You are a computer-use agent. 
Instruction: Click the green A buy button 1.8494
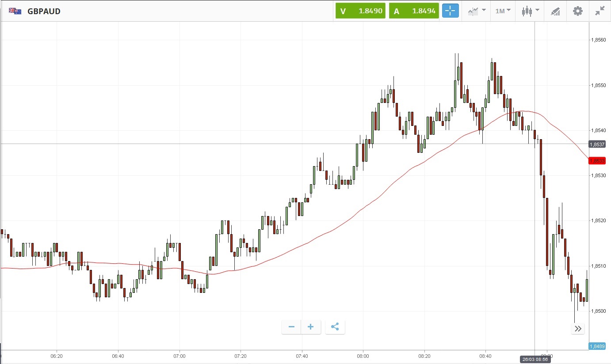point(414,11)
